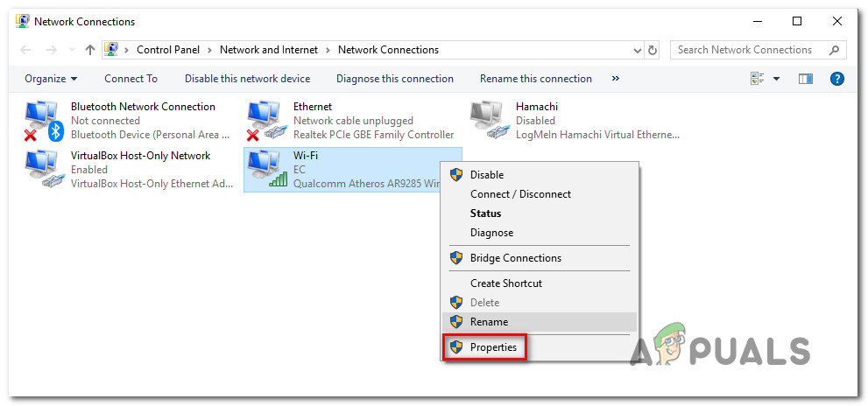Select the Hamachi adapter icon
This screenshot has height=406, width=868.
[x=487, y=120]
